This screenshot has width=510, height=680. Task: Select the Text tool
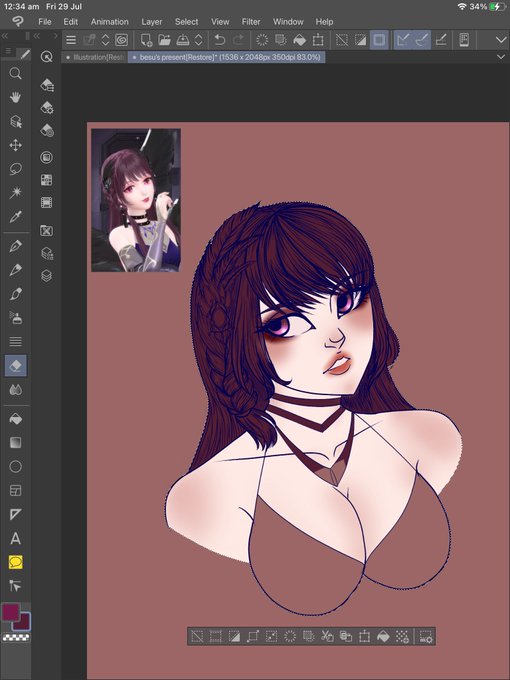(15, 539)
